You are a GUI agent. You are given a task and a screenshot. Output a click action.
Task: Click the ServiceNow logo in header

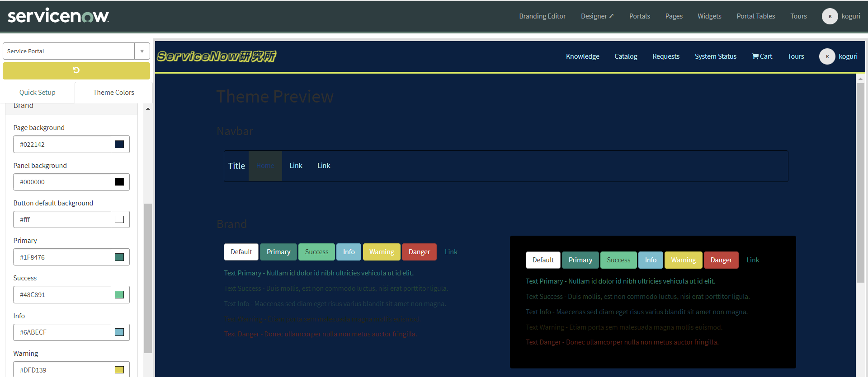coord(58,16)
